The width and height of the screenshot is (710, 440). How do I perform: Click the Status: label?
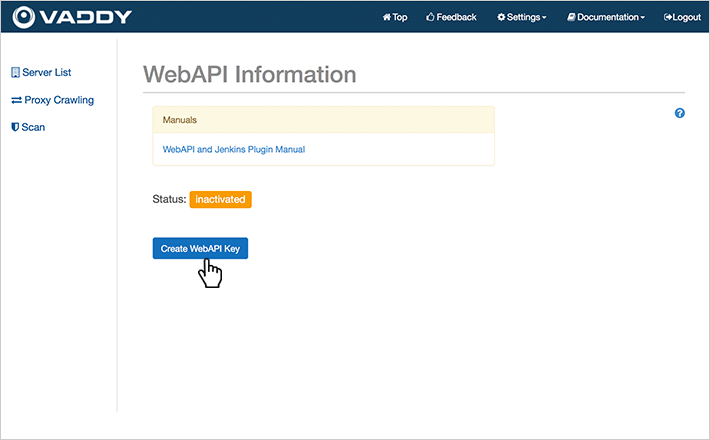point(169,199)
